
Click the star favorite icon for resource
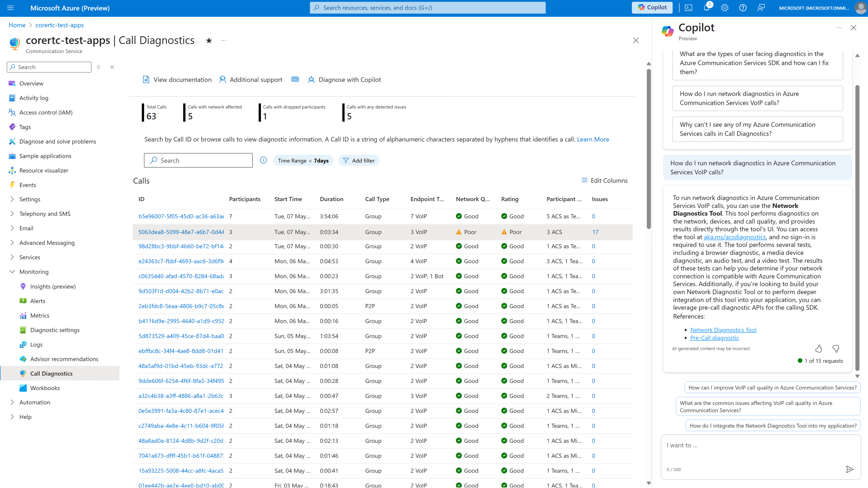(209, 40)
